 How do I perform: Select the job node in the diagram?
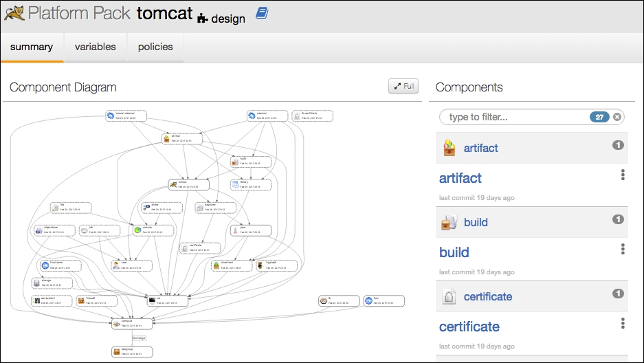point(100,230)
